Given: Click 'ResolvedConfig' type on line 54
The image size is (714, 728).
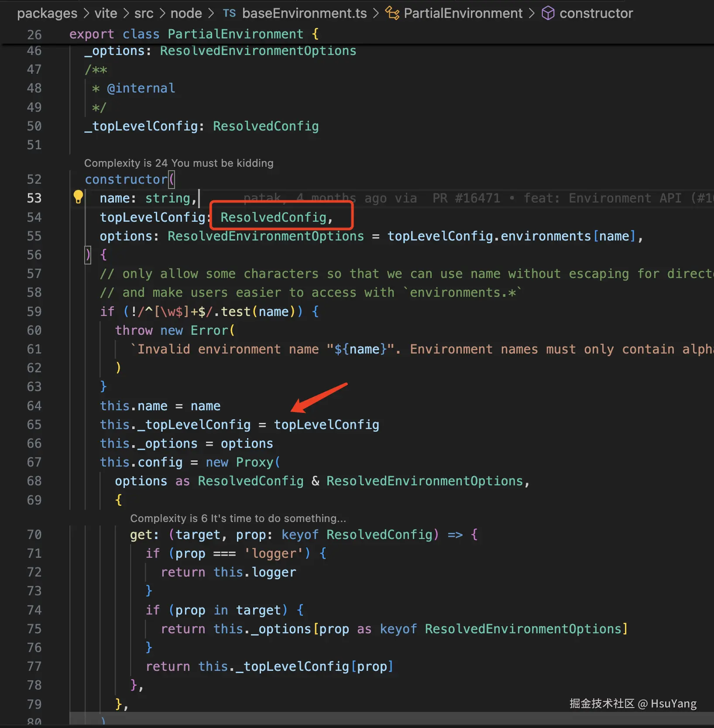Looking at the screenshot, I should point(273,217).
